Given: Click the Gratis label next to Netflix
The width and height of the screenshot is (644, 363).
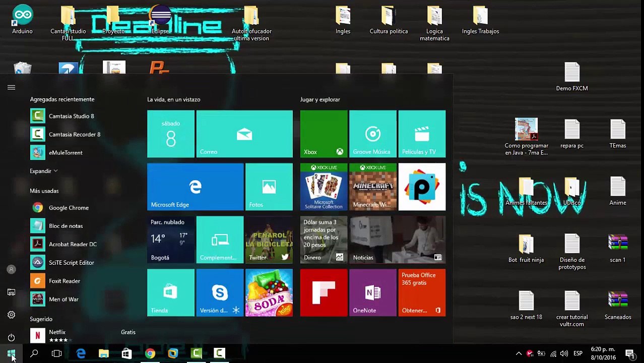Looking at the screenshot, I should (128, 332).
